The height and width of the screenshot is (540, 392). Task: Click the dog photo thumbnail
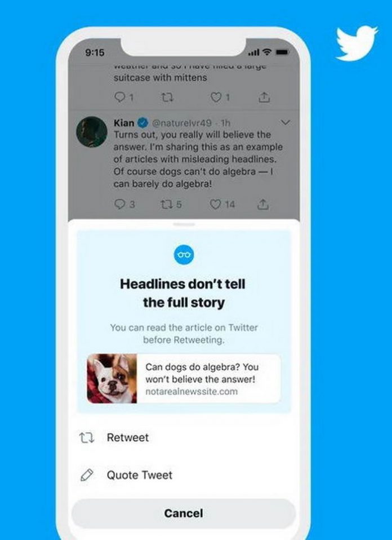pyautogui.click(x=112, y=378)
